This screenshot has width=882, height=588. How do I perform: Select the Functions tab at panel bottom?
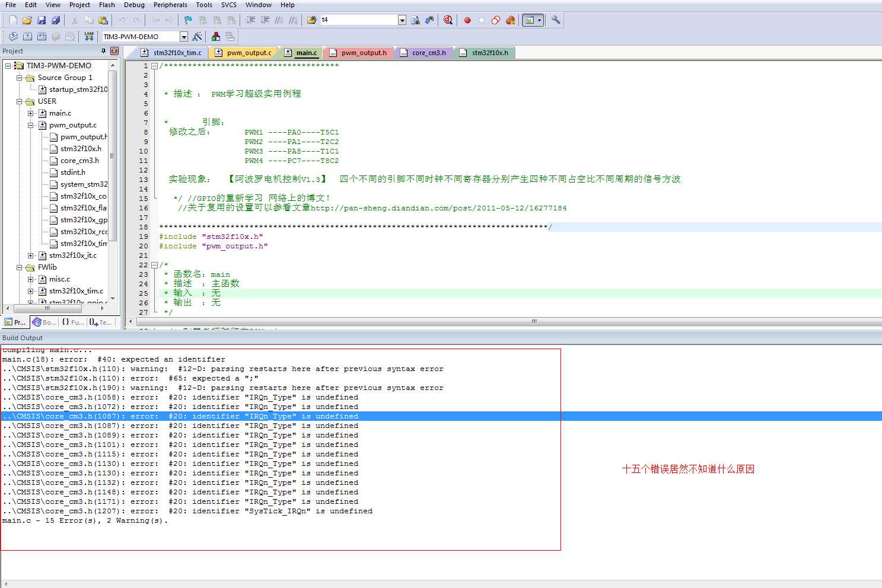[x=73, y=322]
